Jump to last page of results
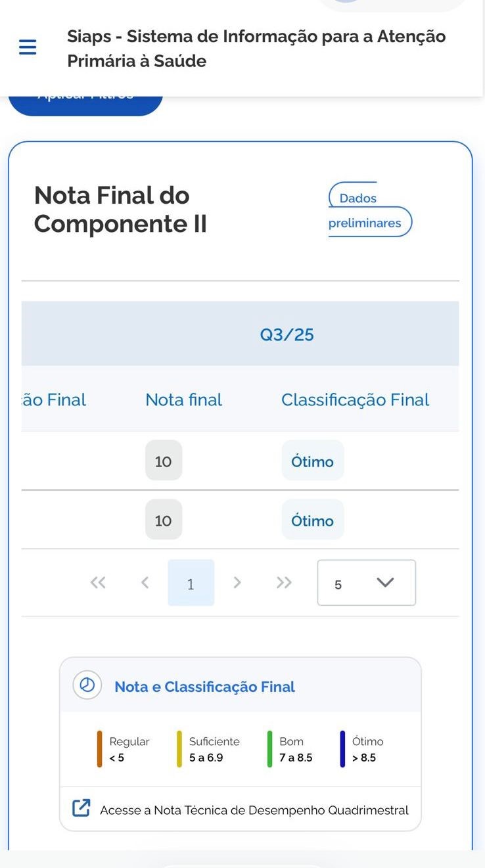485x868 pixels. click(x=284, y=582)
